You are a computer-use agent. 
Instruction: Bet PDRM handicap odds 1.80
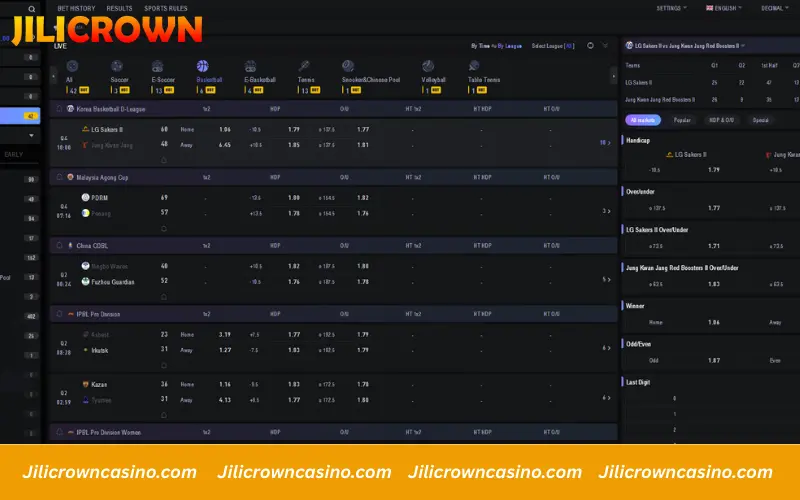[294, 198]
